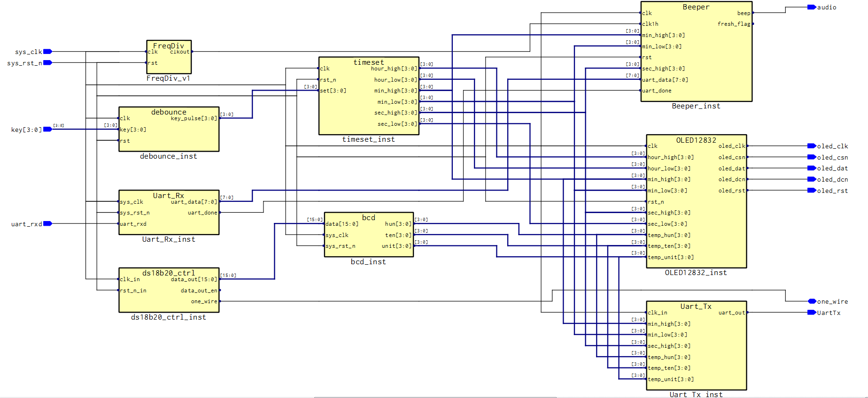Click the timeset module block
Screen dimensions: 868x398
click(x=369, y=96)
